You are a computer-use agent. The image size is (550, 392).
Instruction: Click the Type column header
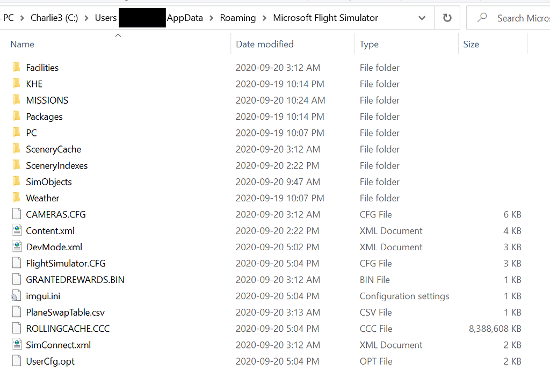(x=369, y=44)
